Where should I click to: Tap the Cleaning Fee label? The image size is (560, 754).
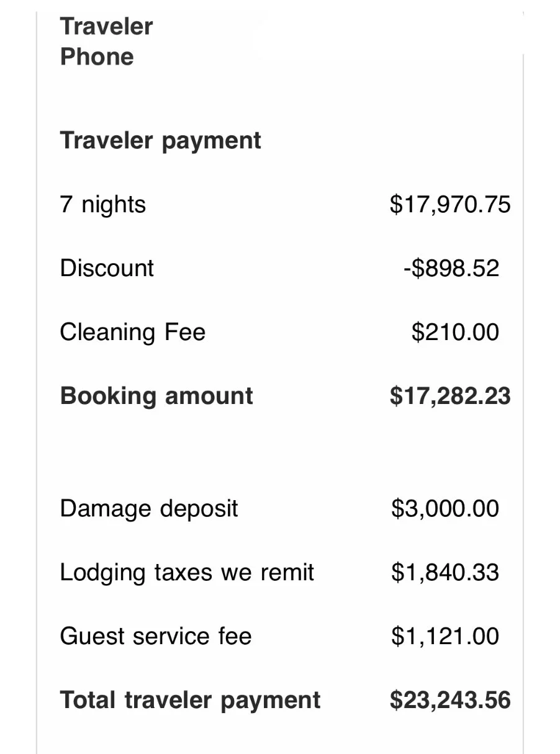(x=132, y=332)
